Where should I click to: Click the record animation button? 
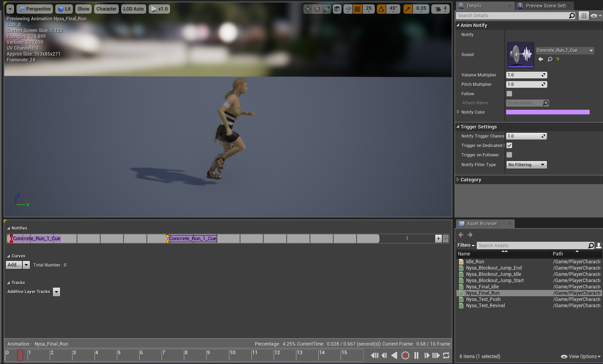(x=405, y=355)
